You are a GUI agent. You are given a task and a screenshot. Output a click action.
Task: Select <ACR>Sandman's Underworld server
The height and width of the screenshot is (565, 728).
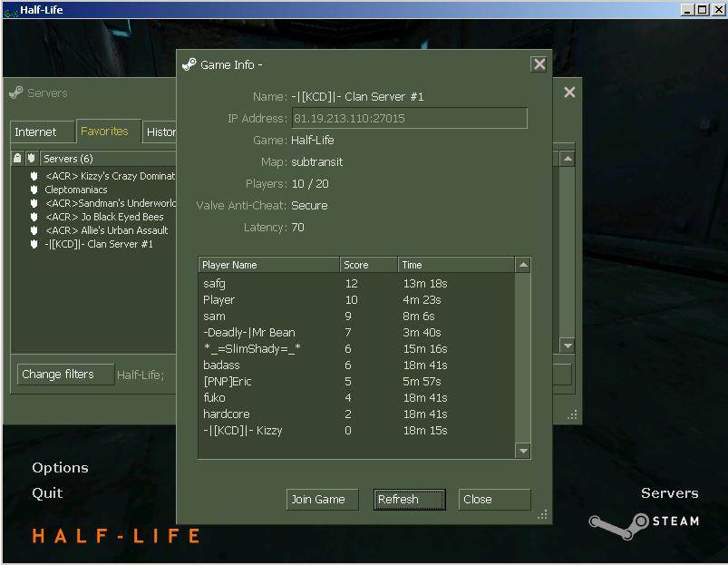(x=111, y=203)
